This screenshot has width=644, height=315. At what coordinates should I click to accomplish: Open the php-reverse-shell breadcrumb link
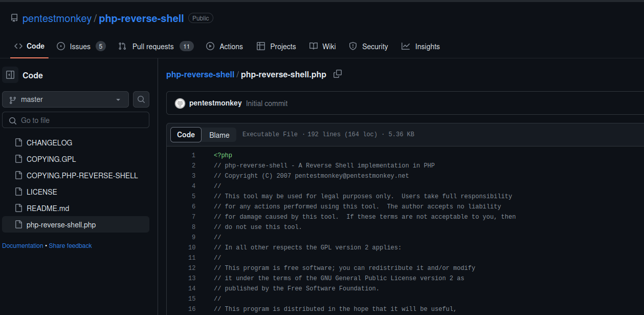click(200, 74)
